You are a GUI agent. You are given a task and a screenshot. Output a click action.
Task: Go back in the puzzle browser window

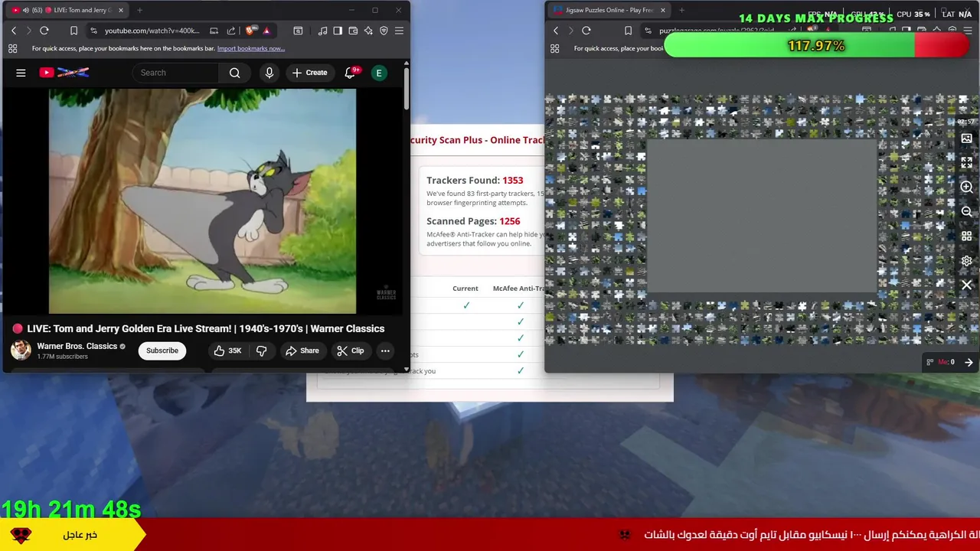[556, 31]
